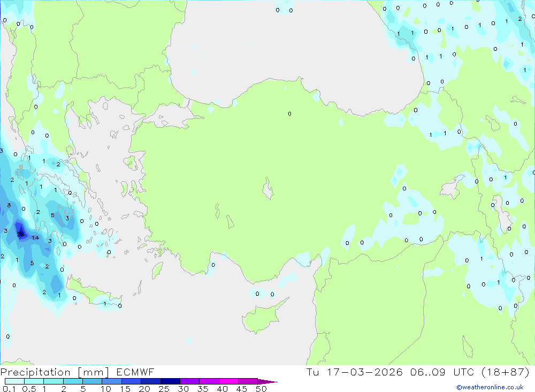Select the "Tu 17-03-2026" date text

354,372
